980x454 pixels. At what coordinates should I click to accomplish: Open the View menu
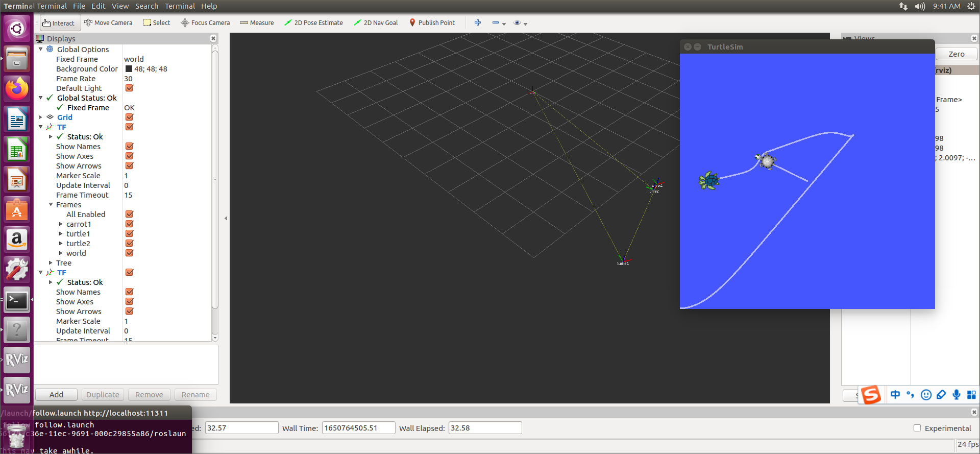coord(120,6)
